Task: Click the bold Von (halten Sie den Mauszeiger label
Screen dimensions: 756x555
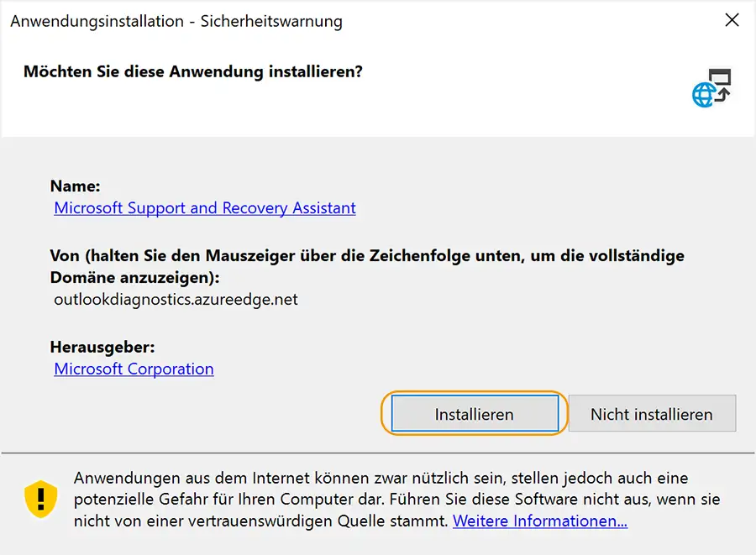Action: pyautogui.click(x=367, y=255)
